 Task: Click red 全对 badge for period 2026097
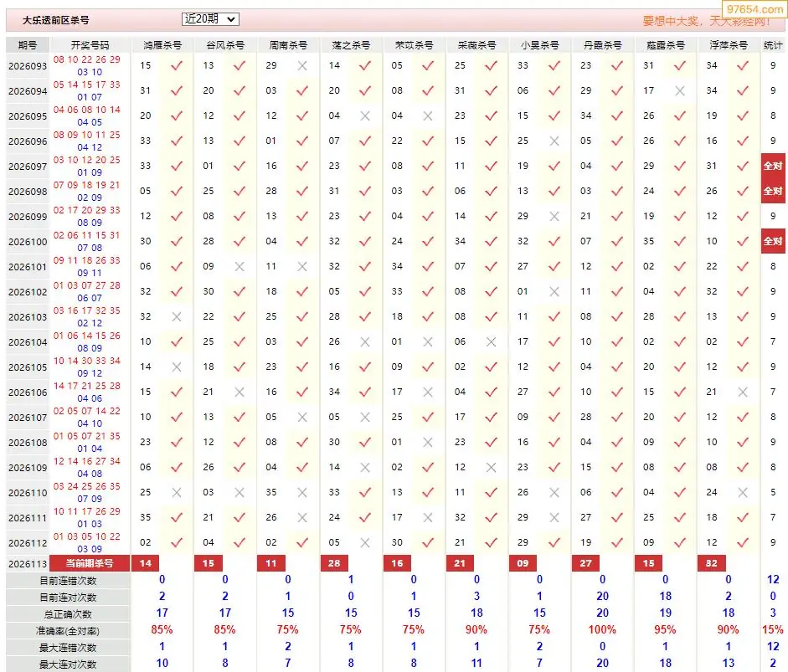pyautogui.click(x=773, y=166)
